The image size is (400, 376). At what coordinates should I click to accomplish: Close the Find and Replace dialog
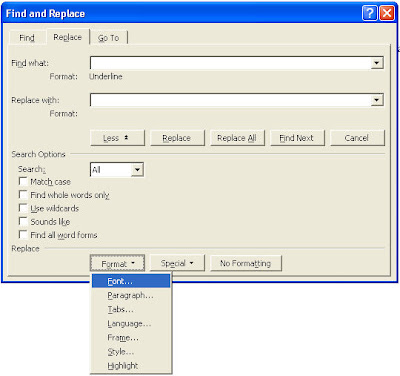click(x=387, y=13)
